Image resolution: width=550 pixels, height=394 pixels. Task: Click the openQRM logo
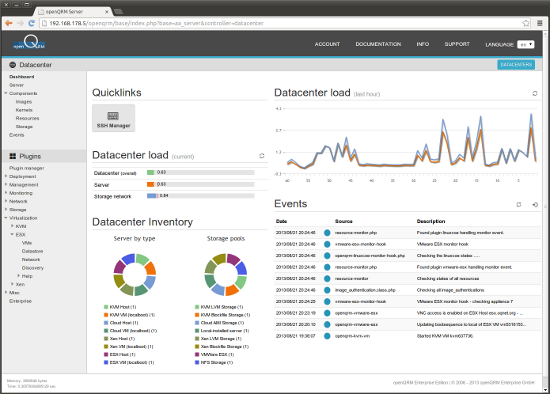coord(29,43)
